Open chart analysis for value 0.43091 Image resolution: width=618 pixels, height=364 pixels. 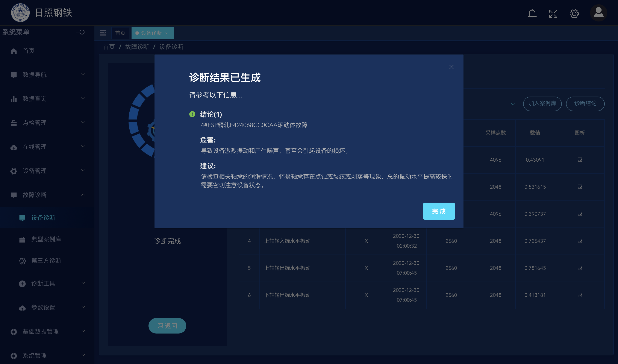click(x=580, y=160)
